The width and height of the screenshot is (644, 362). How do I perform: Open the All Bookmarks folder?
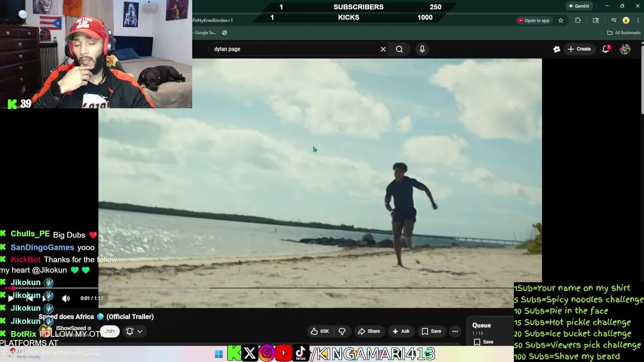(x=624, y=33)
